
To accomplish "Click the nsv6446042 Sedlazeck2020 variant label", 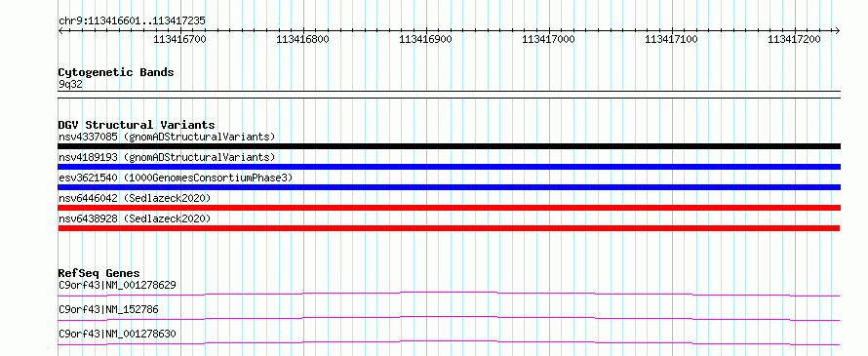I will (x=135, y=198).
